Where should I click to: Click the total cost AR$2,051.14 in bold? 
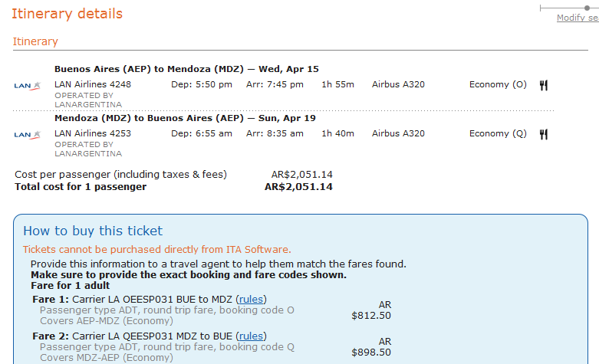click(298, 186)
